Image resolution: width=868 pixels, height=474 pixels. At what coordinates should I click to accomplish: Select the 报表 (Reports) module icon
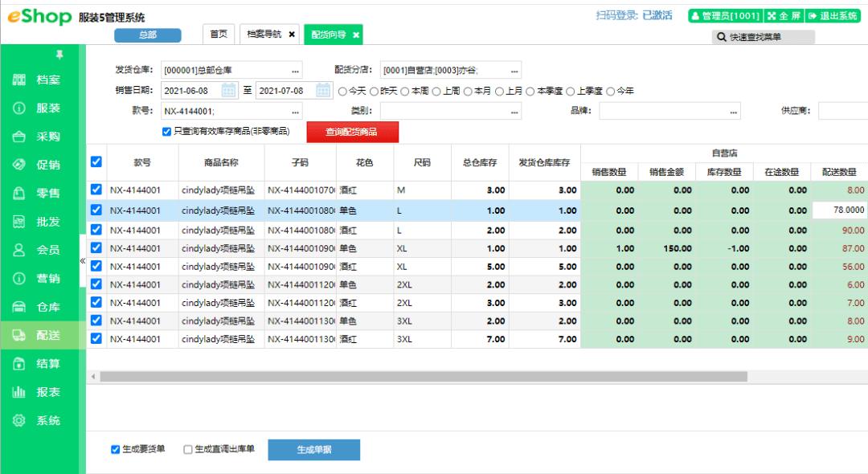click(38, 391)
